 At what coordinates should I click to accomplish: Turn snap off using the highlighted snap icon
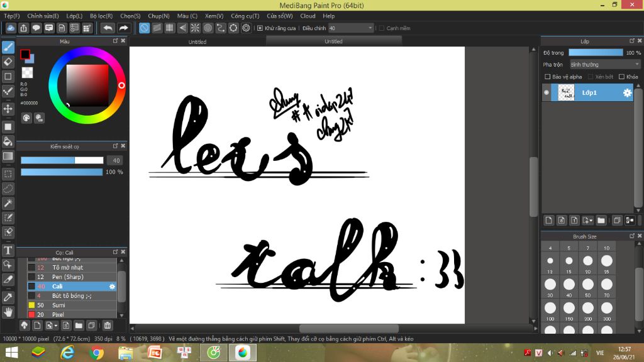[x=144, y=28]
